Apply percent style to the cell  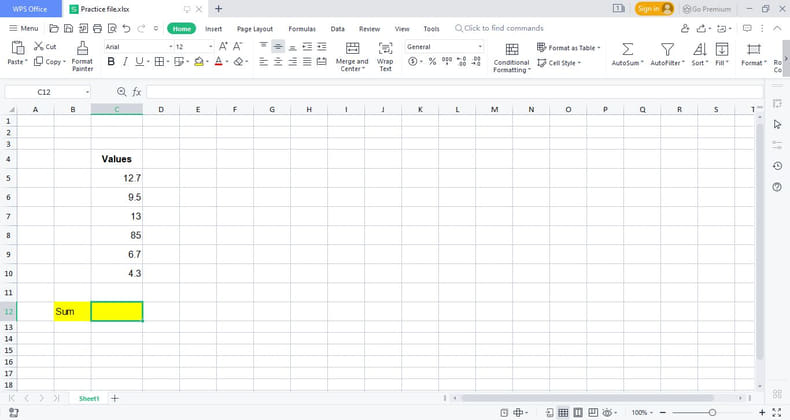pos(432,61)
